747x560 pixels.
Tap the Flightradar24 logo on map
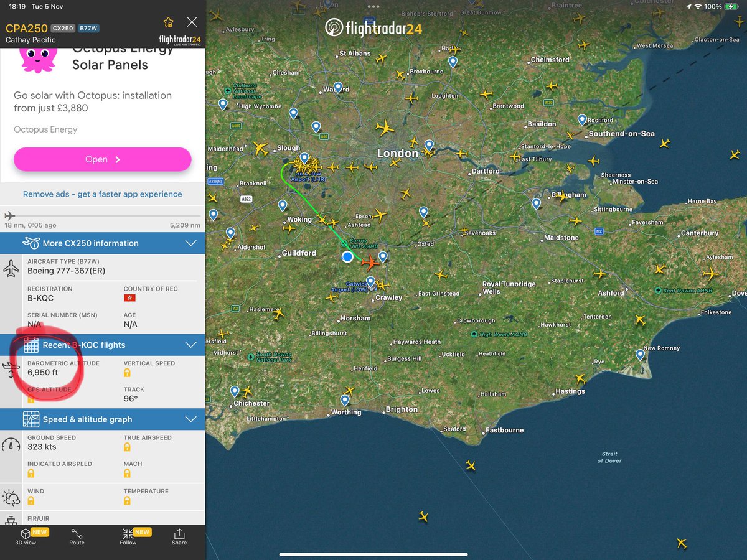pos(374,27)
